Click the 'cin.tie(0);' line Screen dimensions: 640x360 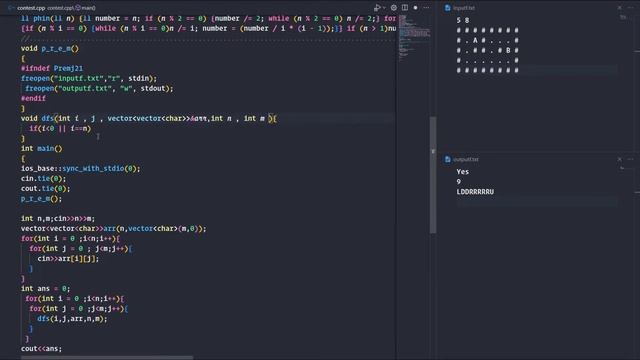tap(43, 179)
